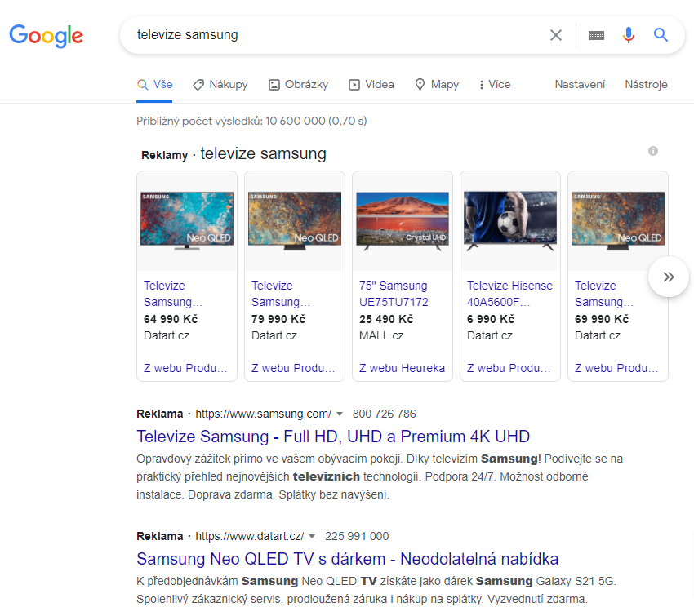Open the Mapy results tab
This screenshot has width=694, height=616.
(x=437, y=84)
